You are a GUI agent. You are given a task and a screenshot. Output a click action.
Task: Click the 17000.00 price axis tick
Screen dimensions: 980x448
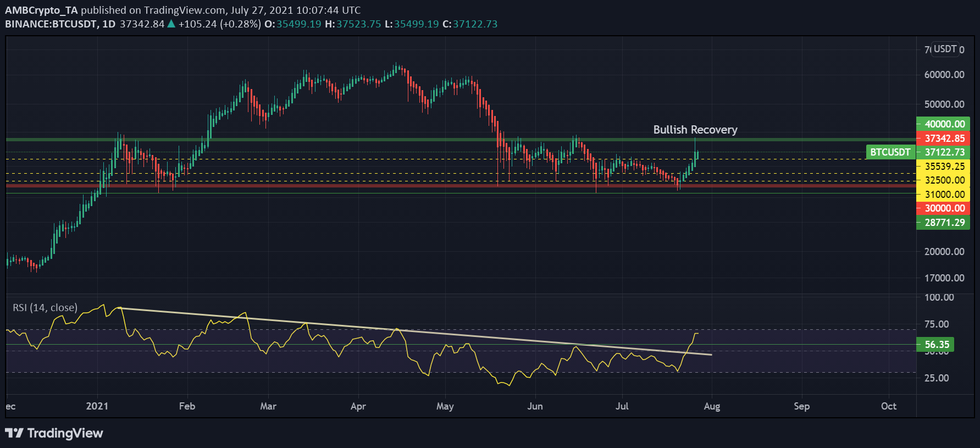(944, 278)
